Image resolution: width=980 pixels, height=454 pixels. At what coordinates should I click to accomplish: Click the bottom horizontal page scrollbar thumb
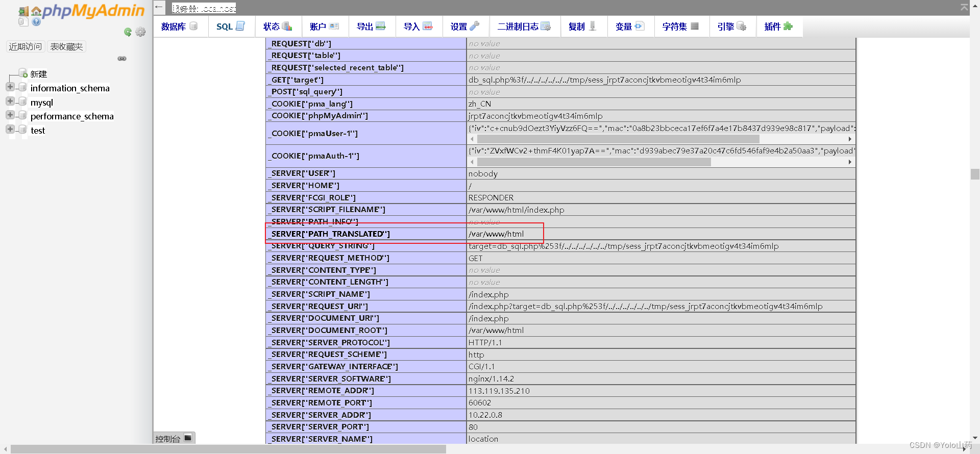pyautogui.click(x=228, y=449)
